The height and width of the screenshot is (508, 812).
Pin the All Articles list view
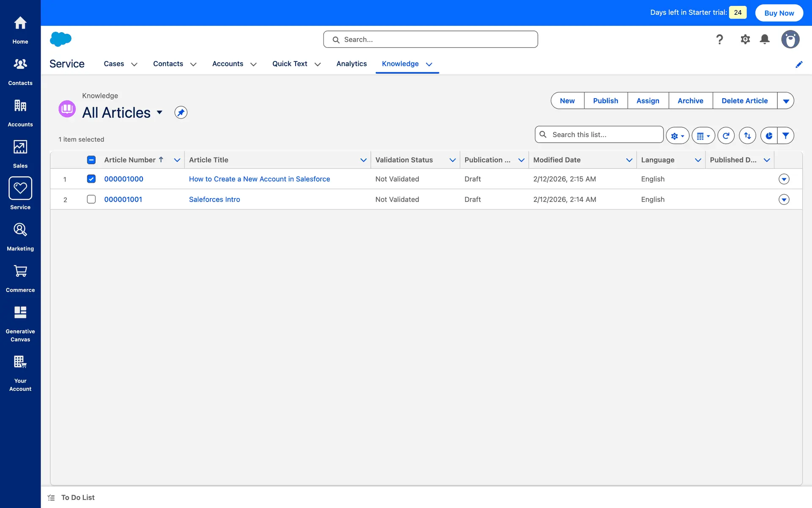[181, 113]
